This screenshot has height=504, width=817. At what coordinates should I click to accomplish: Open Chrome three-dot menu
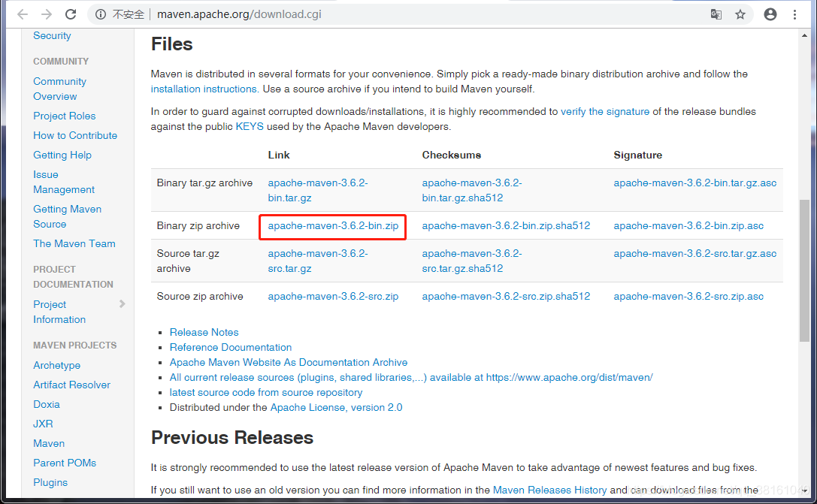(x=794, y=14)
